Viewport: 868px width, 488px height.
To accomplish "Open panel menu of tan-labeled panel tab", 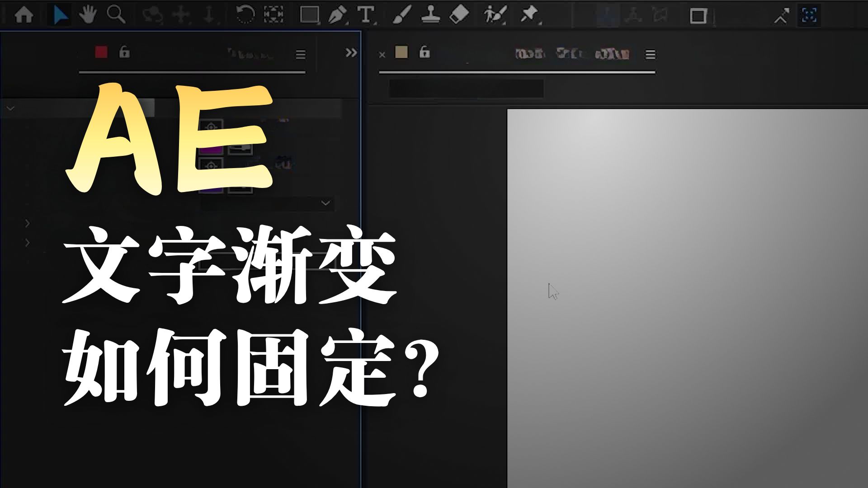I will pos(650,55).
